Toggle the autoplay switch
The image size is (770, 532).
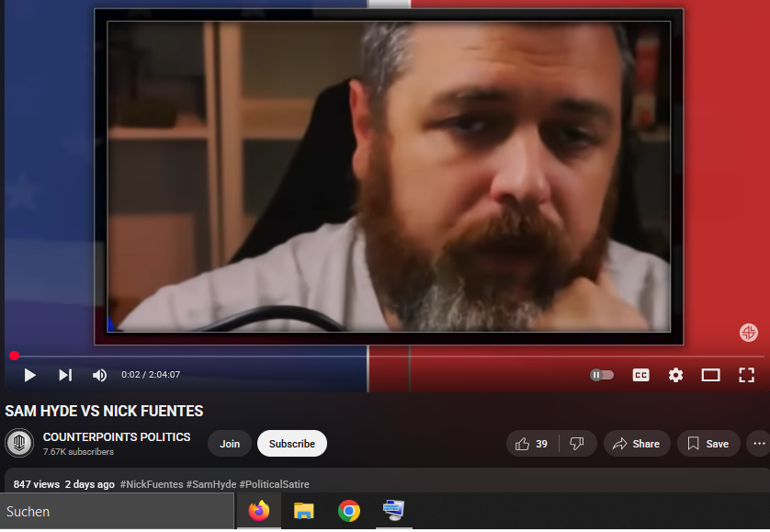[x=602, y=375]
